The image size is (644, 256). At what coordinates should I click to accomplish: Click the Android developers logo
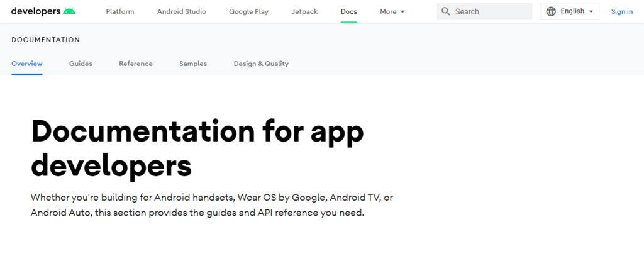43,11
